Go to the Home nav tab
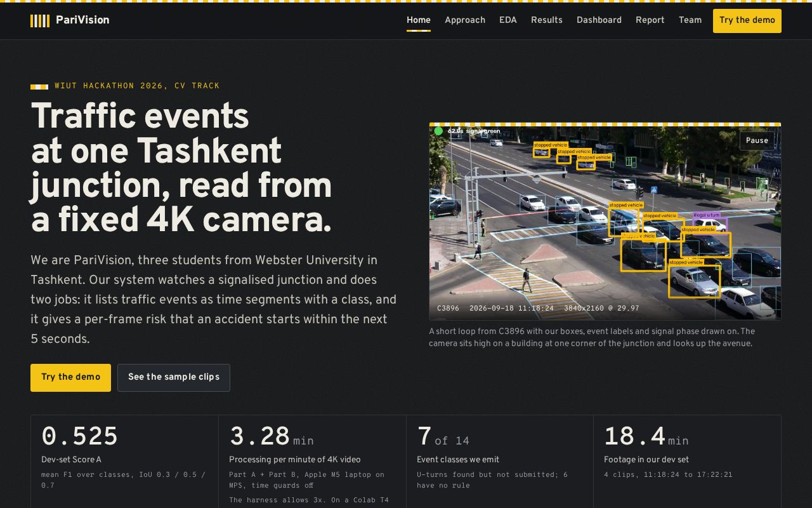812x508 pixels. click(419, 20)
